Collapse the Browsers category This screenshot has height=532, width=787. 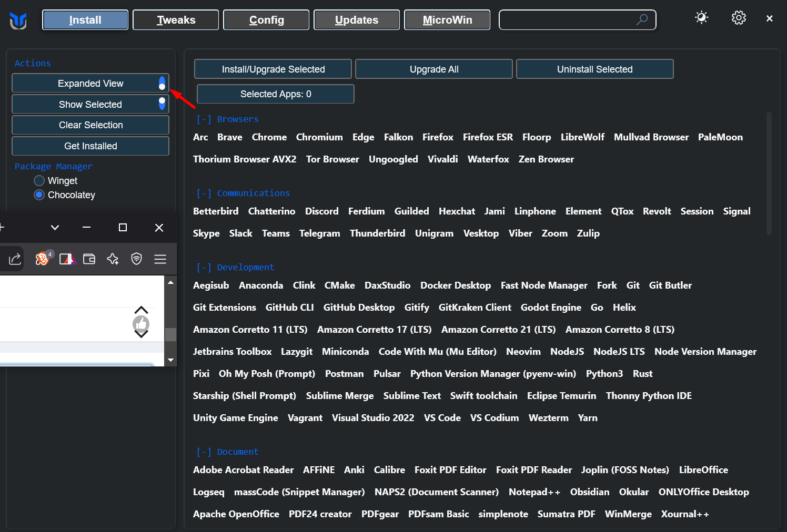click(x=204, y=119)
